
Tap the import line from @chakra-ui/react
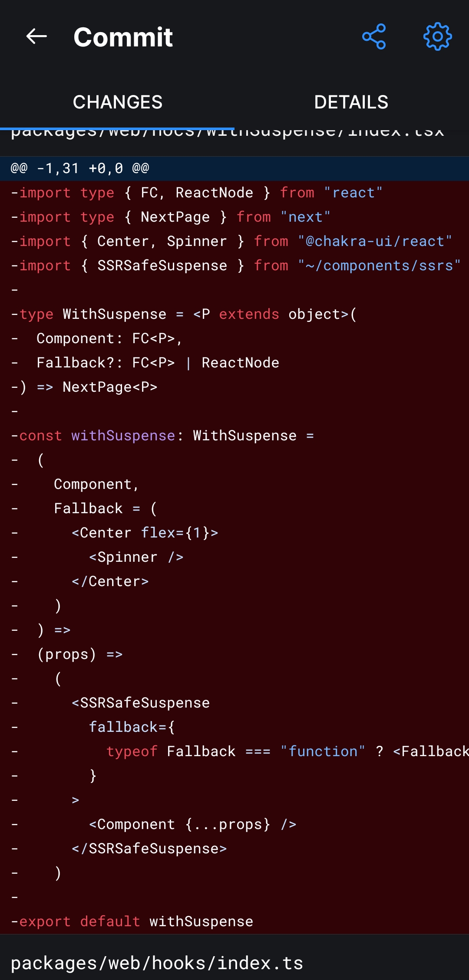(x=230, y=241)
